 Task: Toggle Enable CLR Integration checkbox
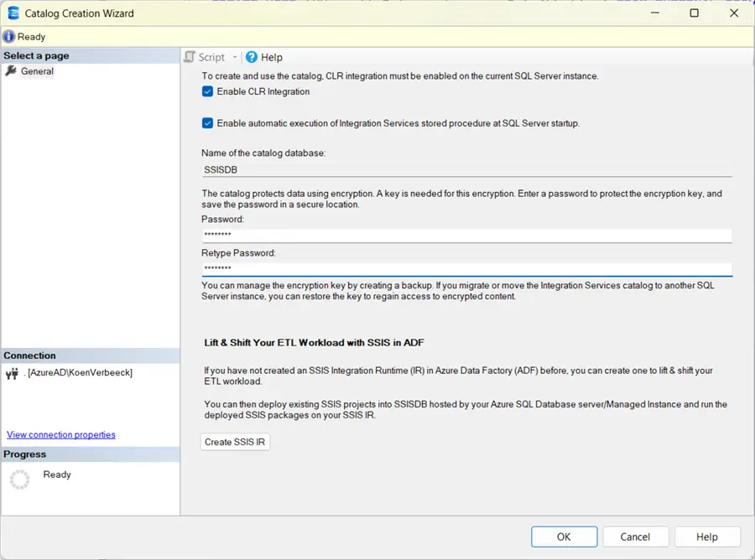click(x=207, y=91)
